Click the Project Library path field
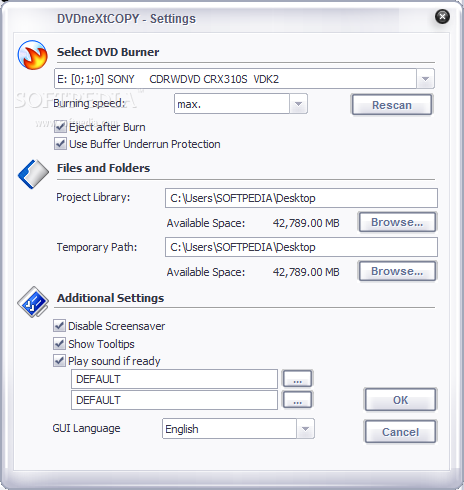 (301, 198)
